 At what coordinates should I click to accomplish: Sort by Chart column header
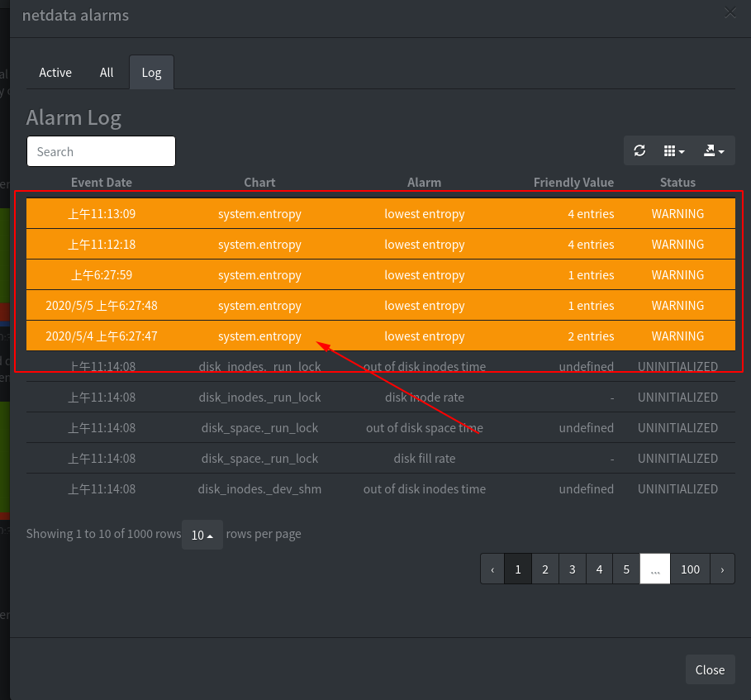(259, 183)
